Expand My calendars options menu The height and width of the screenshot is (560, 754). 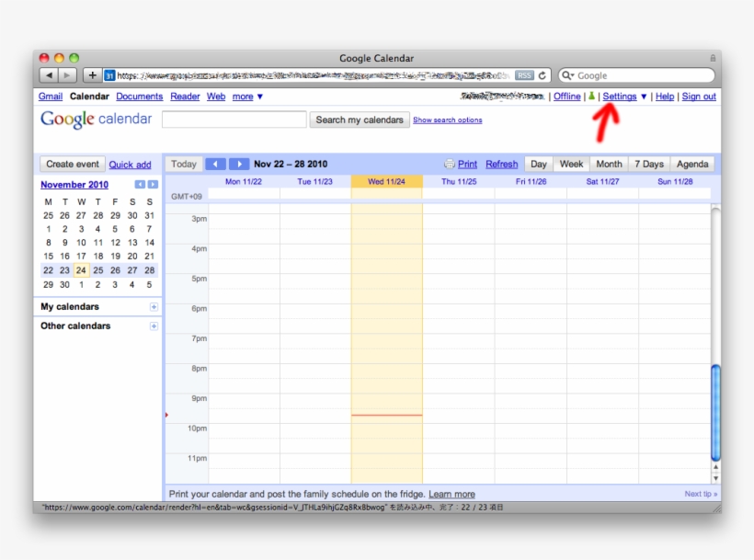[154, 307]
